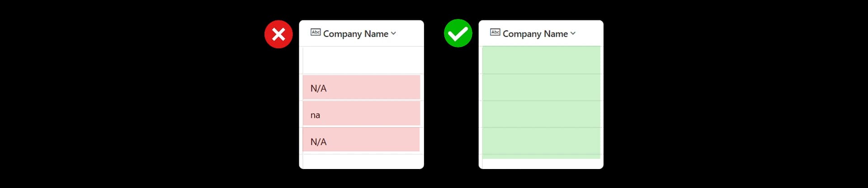This screenshot has width=868, height=188.
Task: Click the header area right of the green-check Company Name chevron
Action: [590, 33]
